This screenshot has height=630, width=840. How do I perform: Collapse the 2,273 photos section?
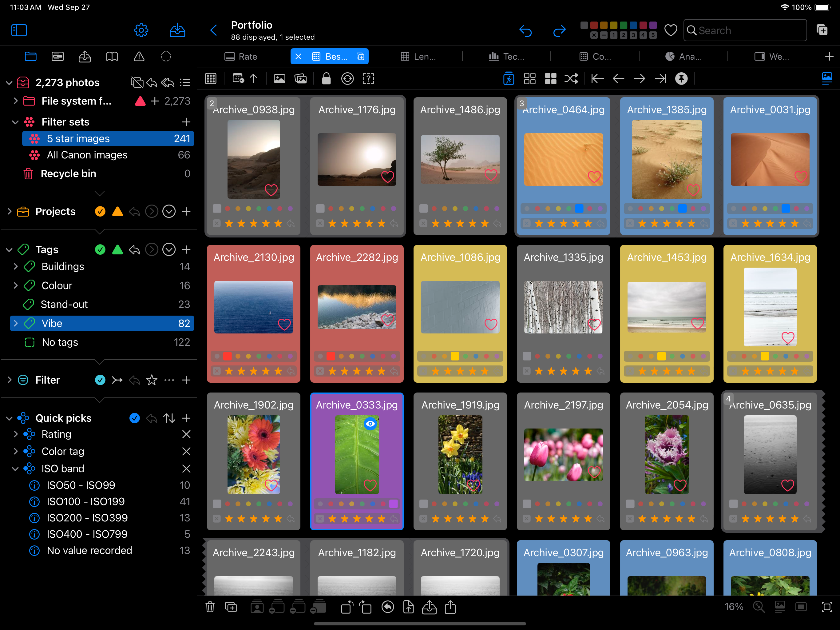[9, 82]
